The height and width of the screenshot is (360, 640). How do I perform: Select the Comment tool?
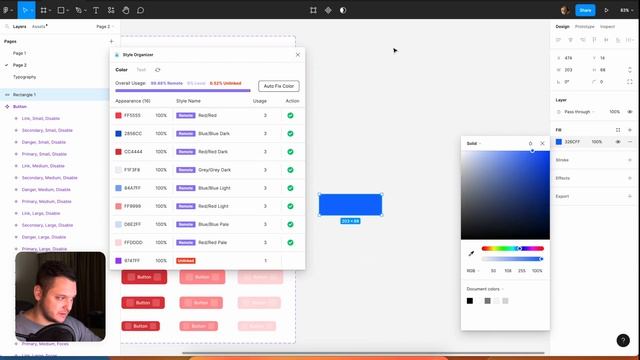click(x=140, y=10)
